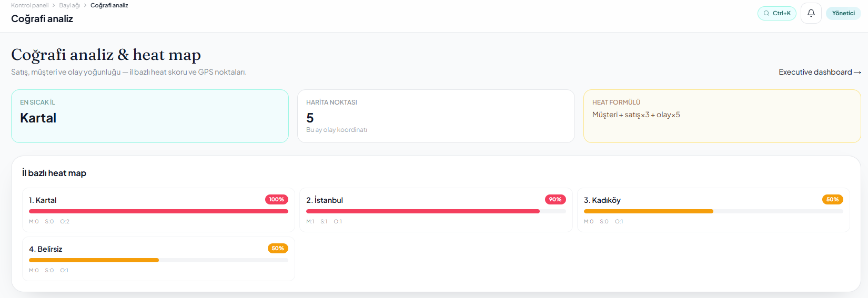Click the 50% badge on Kadıköy
Viewport: 868px width, 298px height.
833,200
